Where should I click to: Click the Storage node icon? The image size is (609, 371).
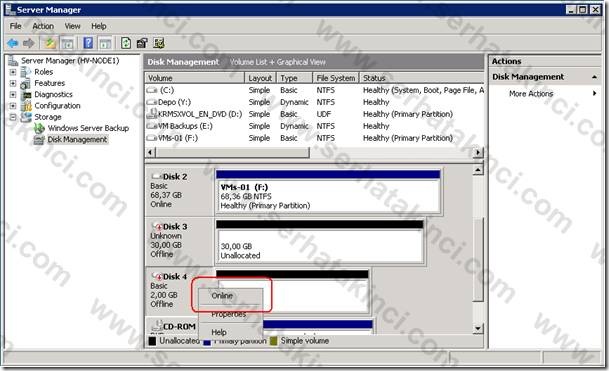(x=26, y=117)
